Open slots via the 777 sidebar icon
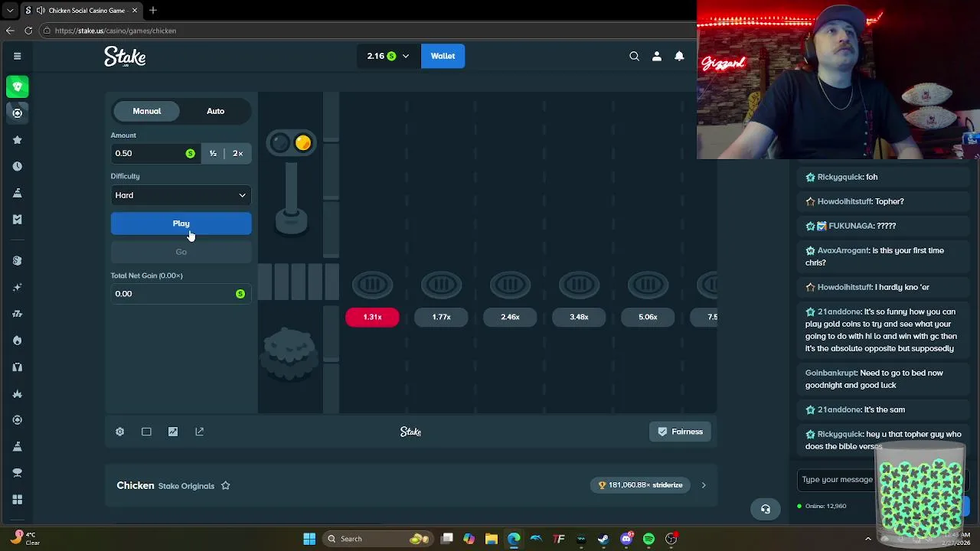Screen dimensions: 980x551 point(18,314)
